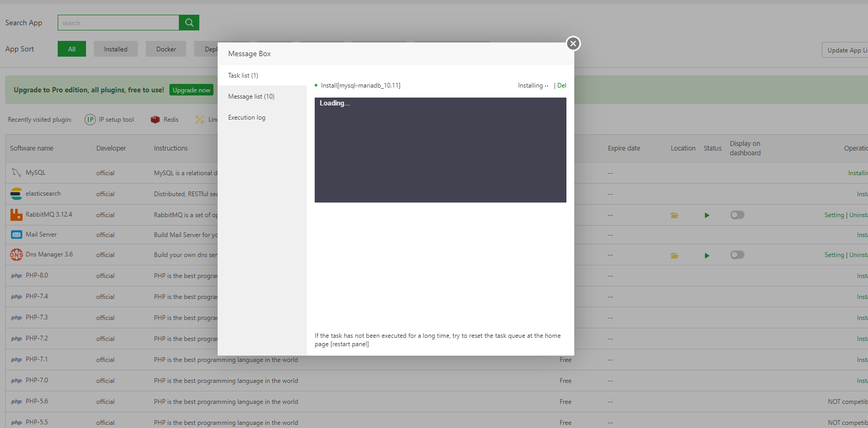The image size is (868, 428).
Task: Click the Dns Manager 3.6 software name
Action: click(x=49, y=254)
